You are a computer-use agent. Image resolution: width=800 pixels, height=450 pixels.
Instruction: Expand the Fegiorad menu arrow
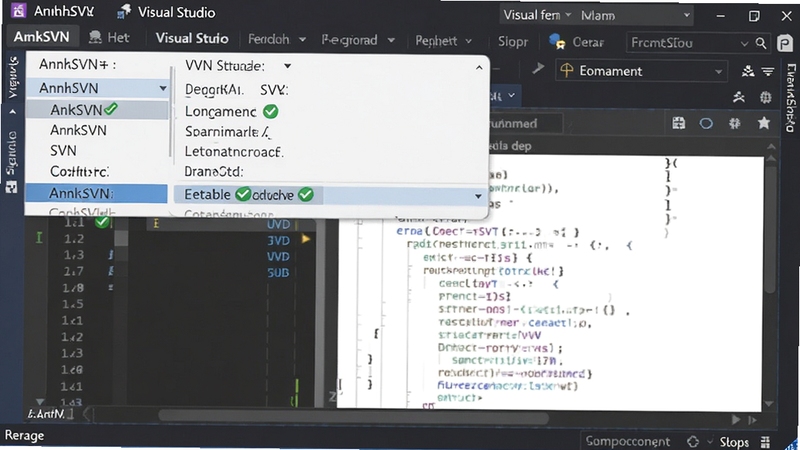coord(391,40)
